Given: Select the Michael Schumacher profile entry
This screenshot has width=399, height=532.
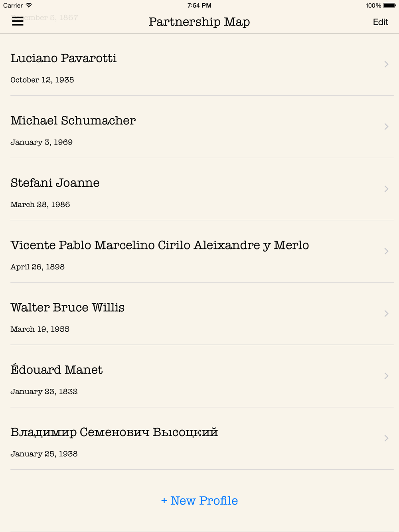Looking at the screenshot, I should click(199, 127).
